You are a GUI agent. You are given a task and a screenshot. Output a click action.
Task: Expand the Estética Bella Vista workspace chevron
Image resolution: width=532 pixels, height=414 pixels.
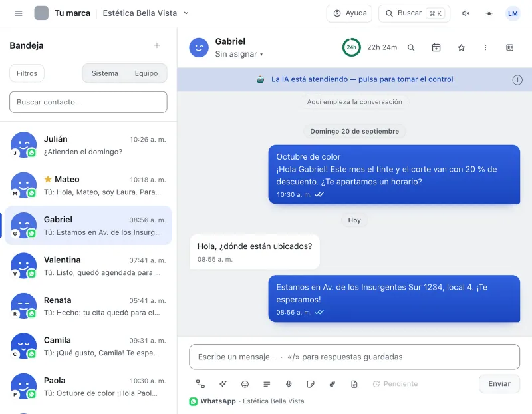coord(186,13)
